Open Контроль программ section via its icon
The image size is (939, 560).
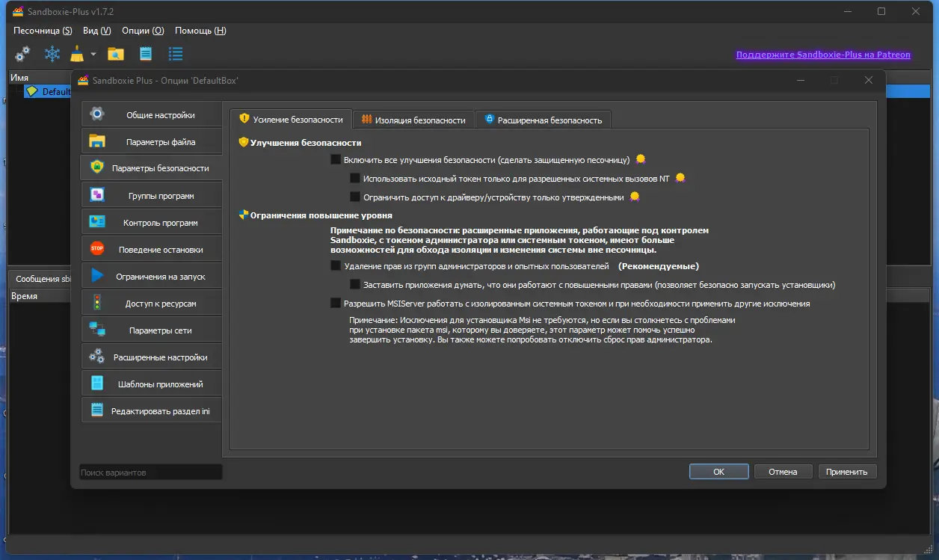pos(97,222)
